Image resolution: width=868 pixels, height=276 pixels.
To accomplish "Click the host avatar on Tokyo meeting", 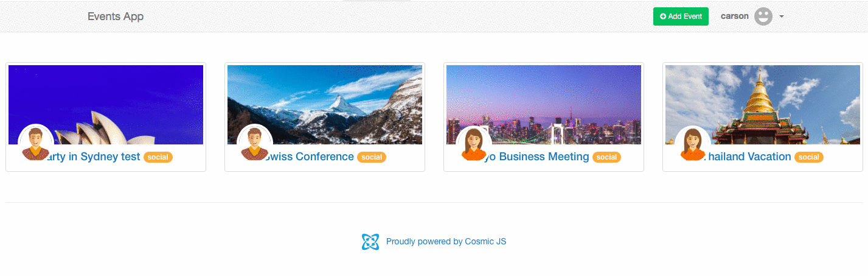I will (474, 143).
